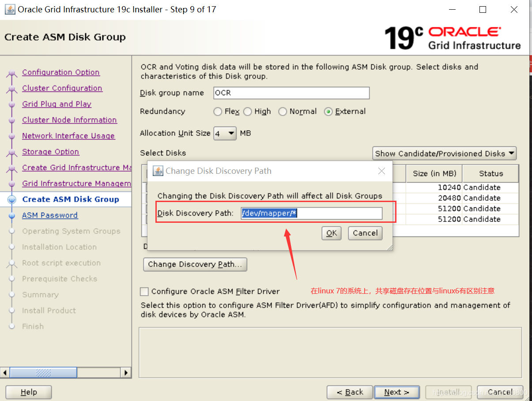Screen dimensions: 532x401
Task: Close the Change Disk Discovery Path dialog
Action: pyautogui.click(x=381, y=171)
